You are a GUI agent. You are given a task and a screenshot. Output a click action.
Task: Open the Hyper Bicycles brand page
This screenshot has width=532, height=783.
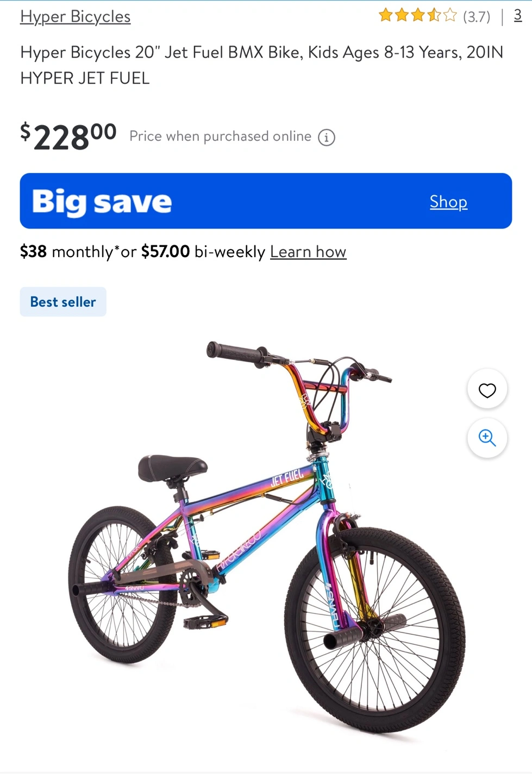tap(75, 16)
